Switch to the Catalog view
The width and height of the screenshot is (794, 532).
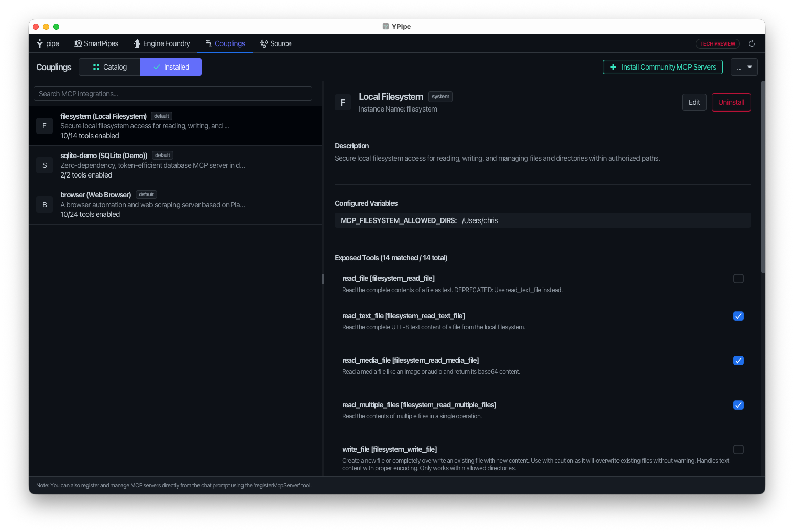[109, 67]
